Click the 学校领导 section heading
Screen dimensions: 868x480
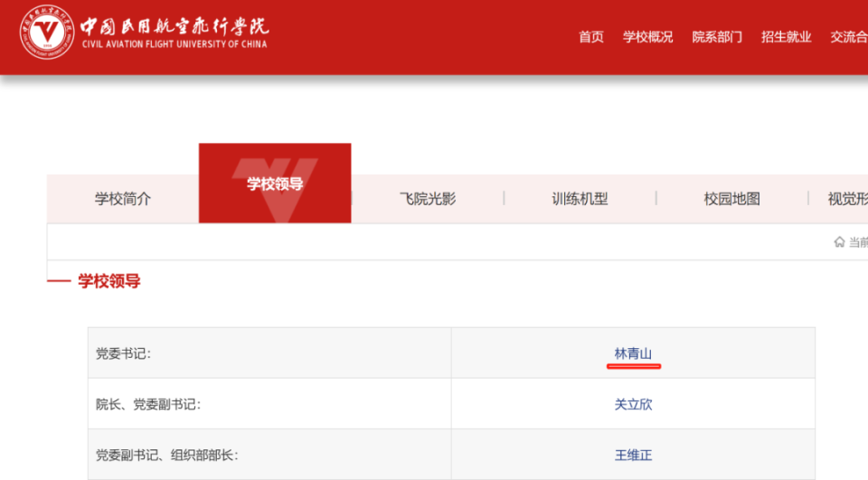coord(109,281)
